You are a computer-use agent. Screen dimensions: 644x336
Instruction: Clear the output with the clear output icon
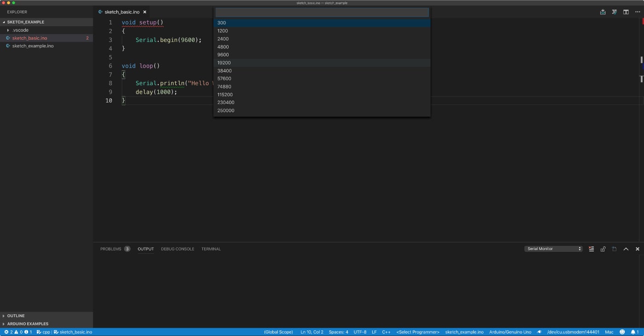coord(591,249)
